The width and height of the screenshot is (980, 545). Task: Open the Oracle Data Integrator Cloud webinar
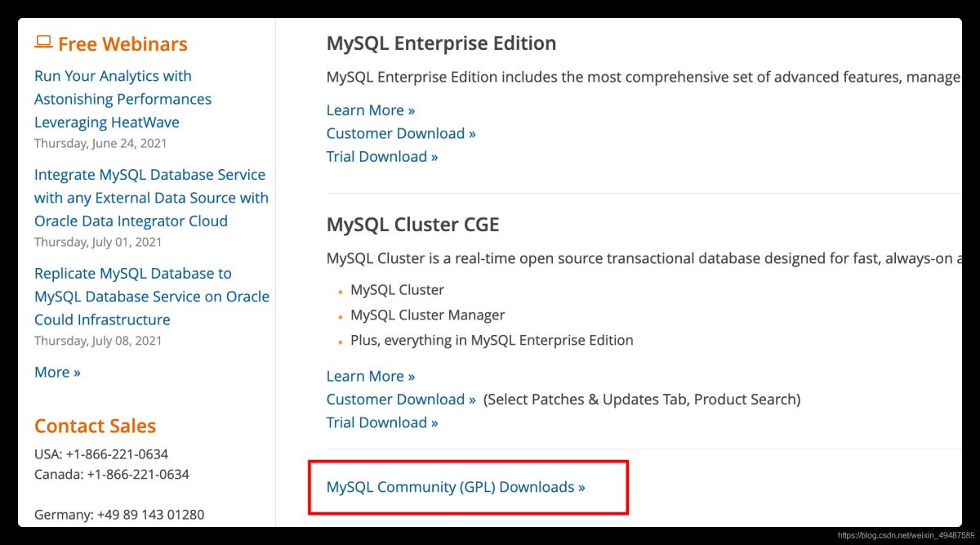(x=151, y=198)
